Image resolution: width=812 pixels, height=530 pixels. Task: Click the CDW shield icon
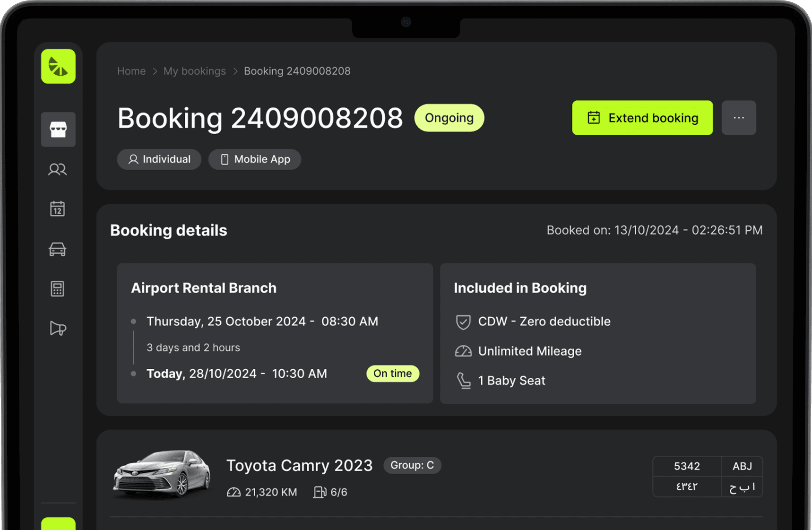click(463, 322)
